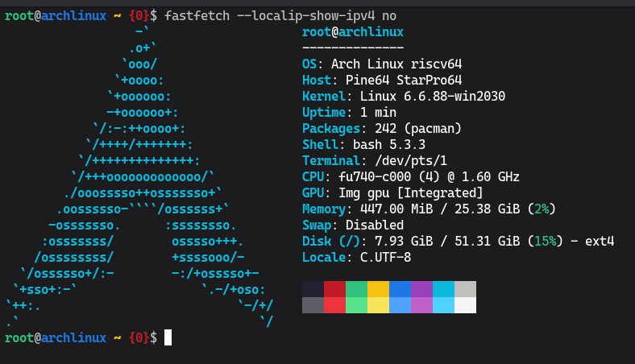Click the Terminal: /dev/pts/1 line

point(375,161)
